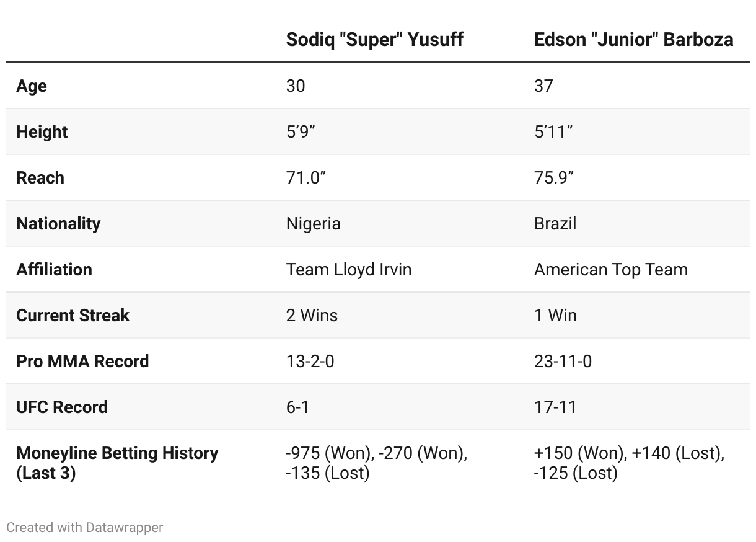Select Yusuff's 13-2-0 pro record
This screenshot has width=756, height=542.
tap(310, 361)
